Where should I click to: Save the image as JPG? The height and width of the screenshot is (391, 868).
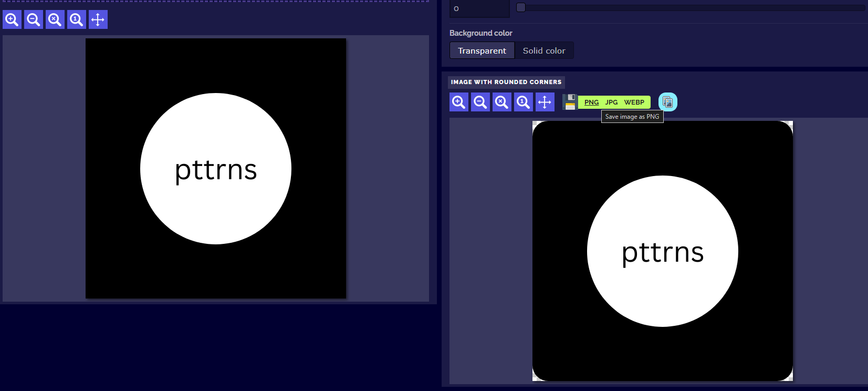point(611,102)
